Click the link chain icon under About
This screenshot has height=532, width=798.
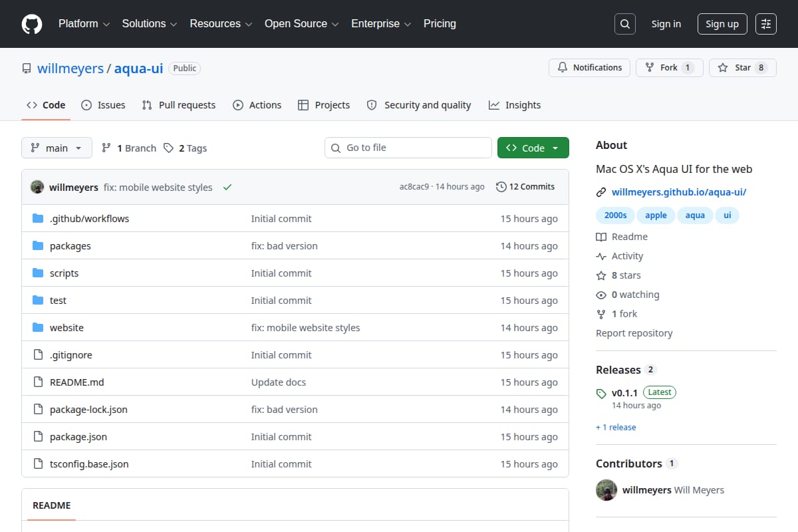(601, 192)
